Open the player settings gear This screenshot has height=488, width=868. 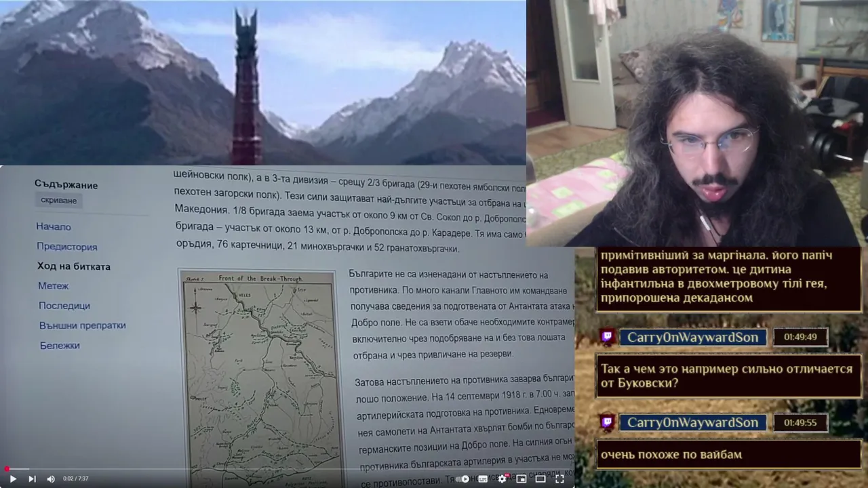point(502,479)
